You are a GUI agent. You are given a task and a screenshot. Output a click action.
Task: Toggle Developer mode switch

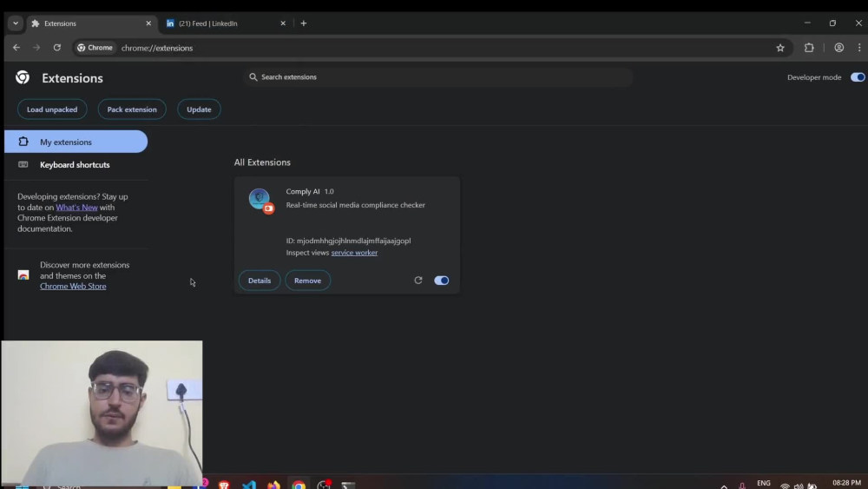pos(858,77)
